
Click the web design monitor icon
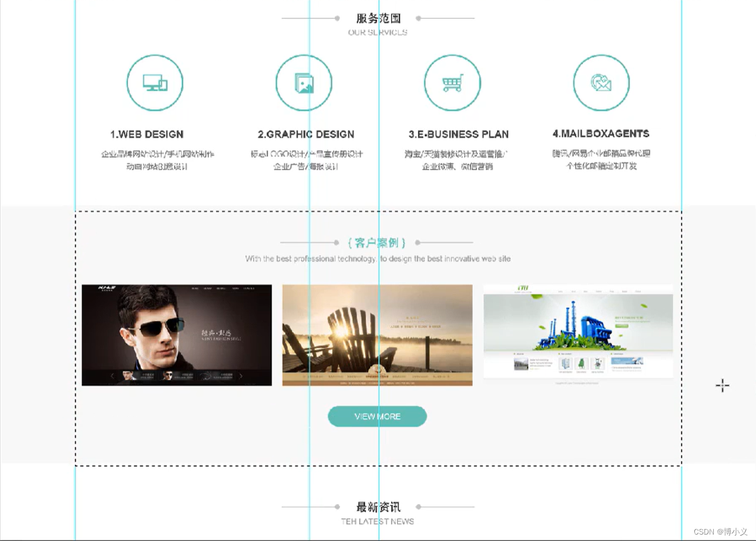[155, 83]
